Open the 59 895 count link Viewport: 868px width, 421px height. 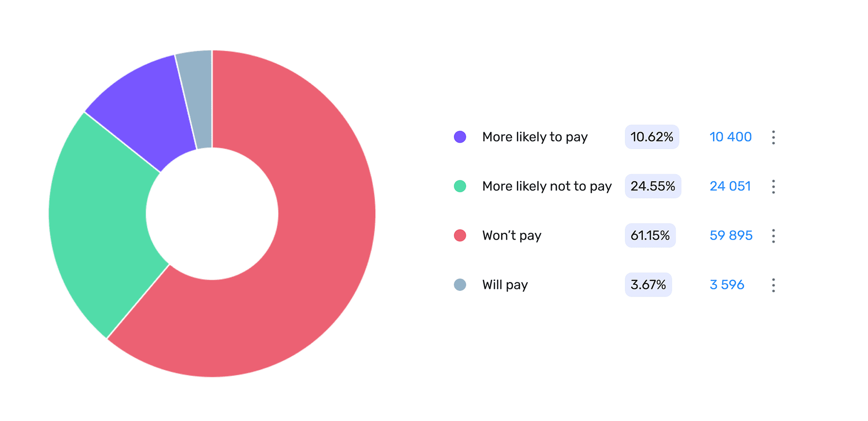(731, 235)
